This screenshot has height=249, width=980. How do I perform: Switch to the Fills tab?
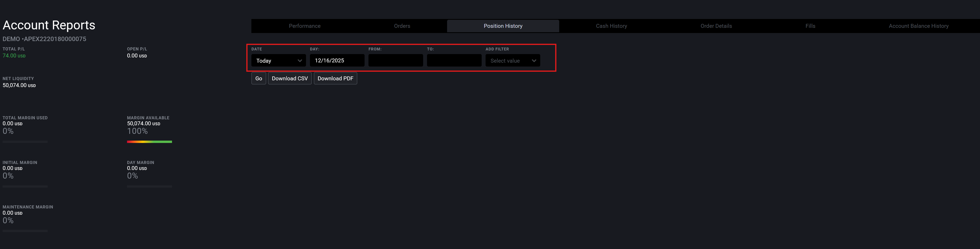coord(810,26)
